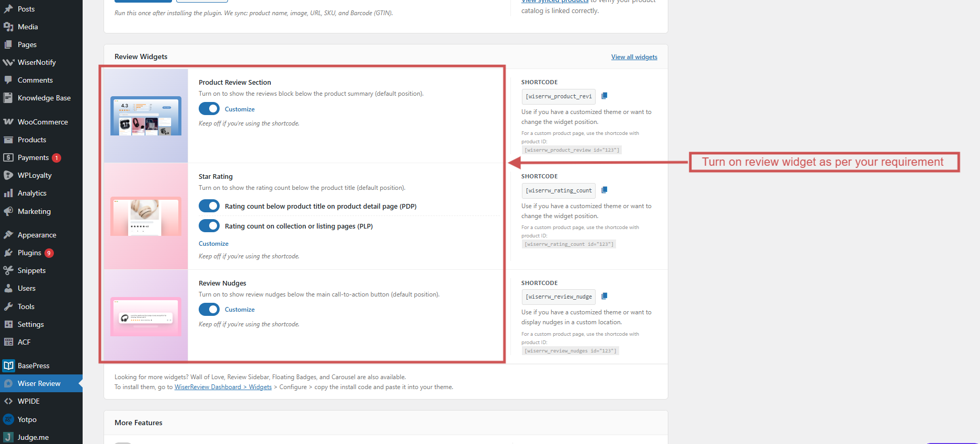Click the WiserNotify logo icon
Viewport: 980px width, 444px height.
(x=8, y=62)
